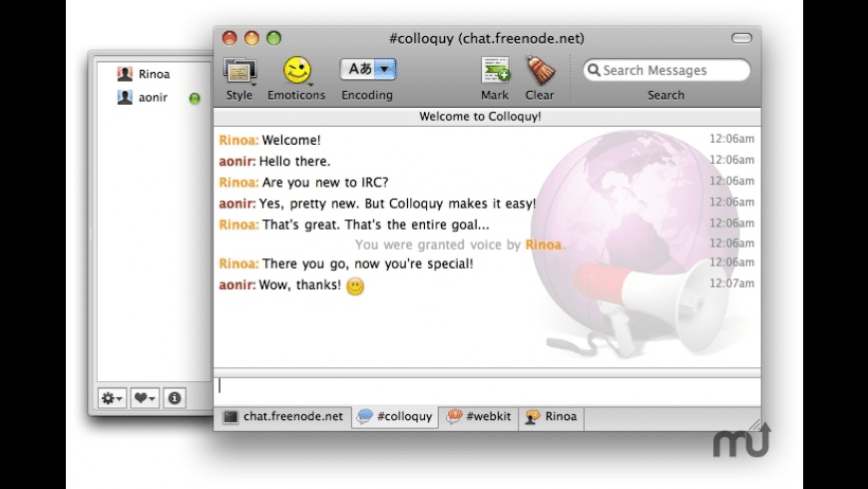Click the yellow minimize window button
This screenshot has width=868, height=489.
click(251, 38)
